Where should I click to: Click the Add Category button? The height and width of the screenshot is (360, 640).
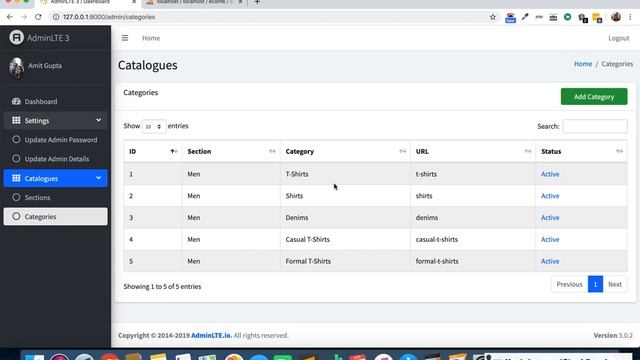tap(594, 97)
